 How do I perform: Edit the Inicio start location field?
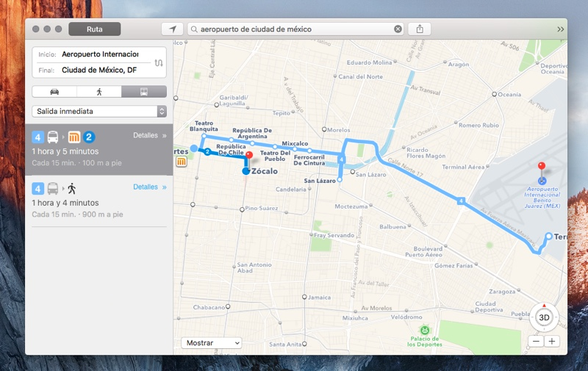[x=100, y=54]
